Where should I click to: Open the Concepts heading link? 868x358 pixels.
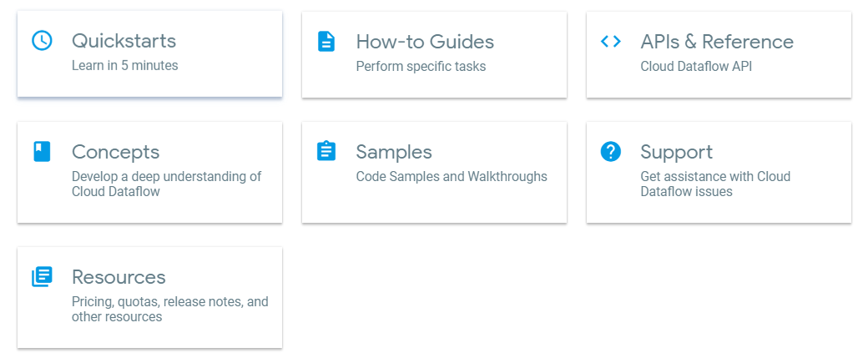click(x=115, y=152)
